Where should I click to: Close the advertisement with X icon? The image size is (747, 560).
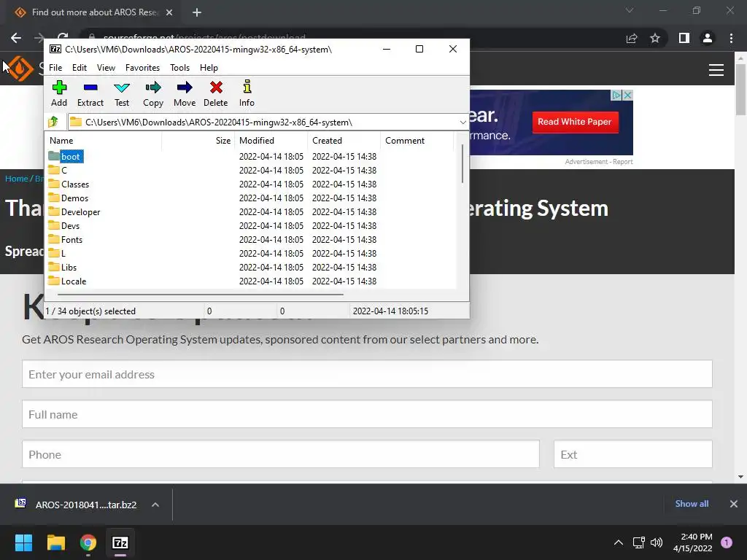point(628,96)
